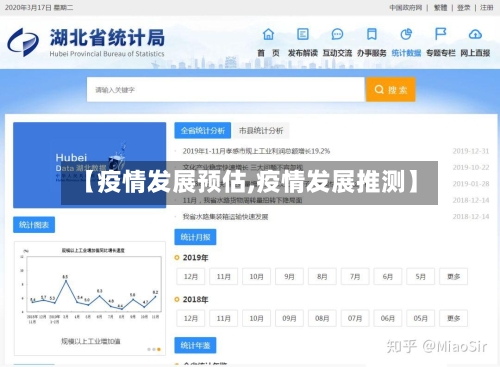Open the industrial growth line chart
This screenshot has height=367, width=500.
click(x=91, y=286)
